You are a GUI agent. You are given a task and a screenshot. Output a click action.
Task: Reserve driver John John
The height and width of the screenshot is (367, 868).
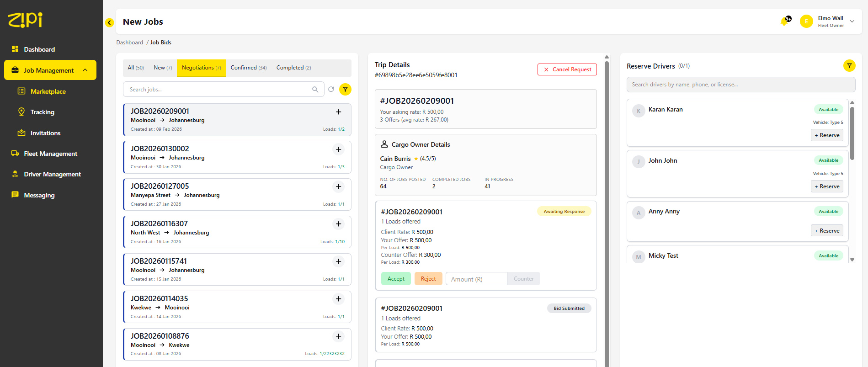(x=827, y=186)
